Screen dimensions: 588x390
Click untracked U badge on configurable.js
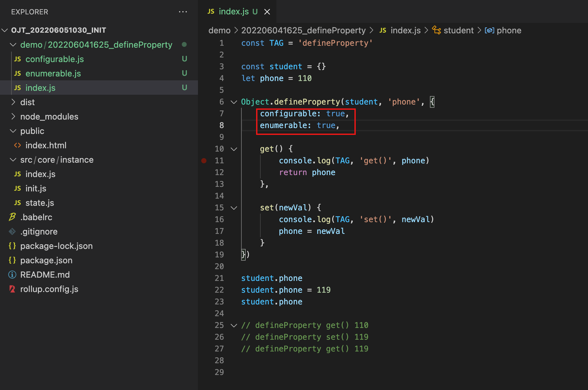[185, 59]
